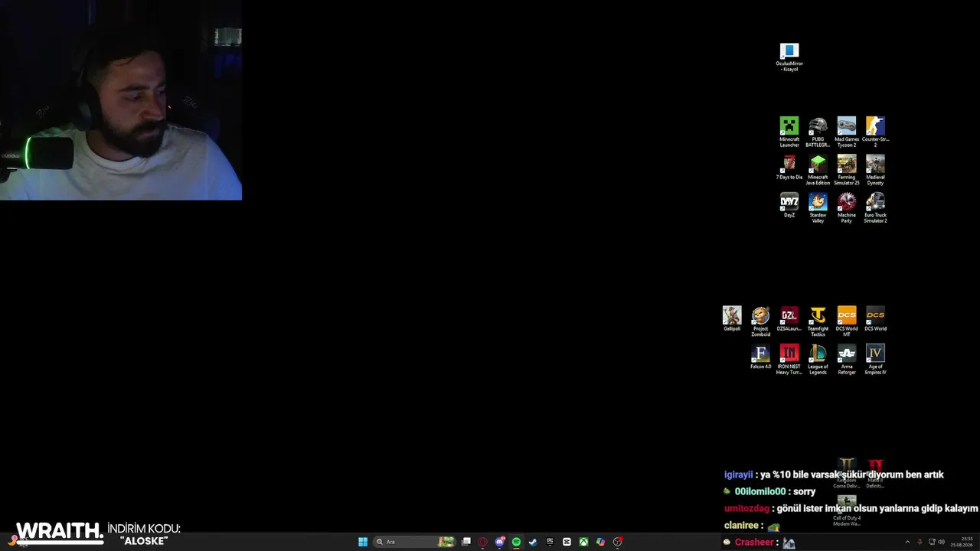Open the IRON NEST Heavy Turret icon
The image size is (980, 551).
click(789, 359)
